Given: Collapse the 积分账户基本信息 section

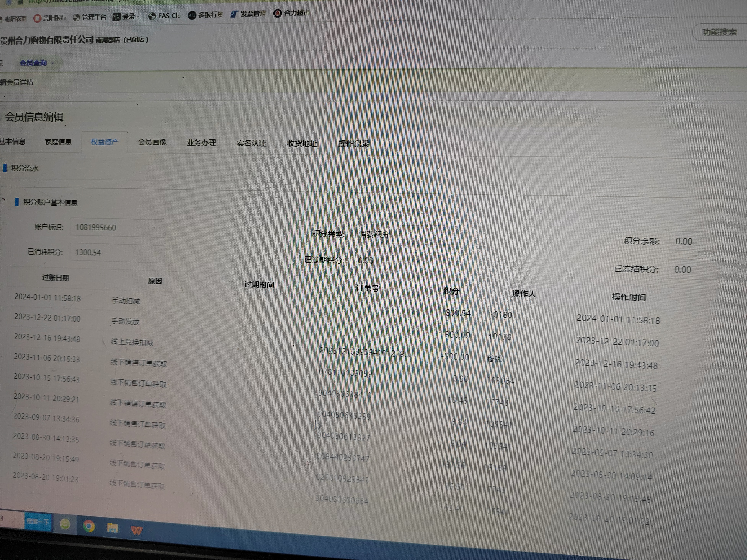Looking at the screenshot, I should 4,199.
